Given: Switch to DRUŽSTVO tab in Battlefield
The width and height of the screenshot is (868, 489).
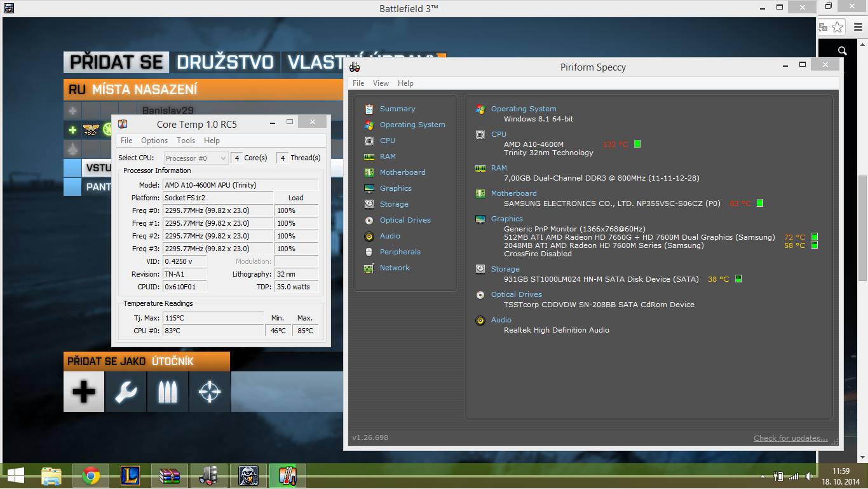Looking at the screenshot, I should coord(225,62).
